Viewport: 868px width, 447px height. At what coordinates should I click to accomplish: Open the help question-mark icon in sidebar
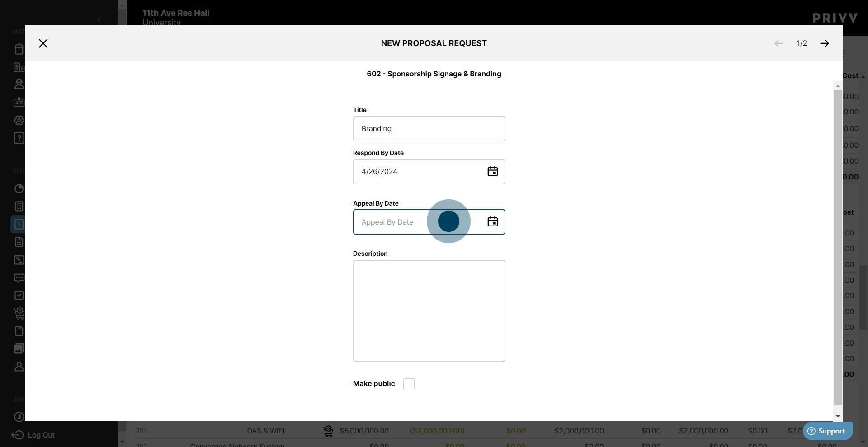[x=19, y=138]
